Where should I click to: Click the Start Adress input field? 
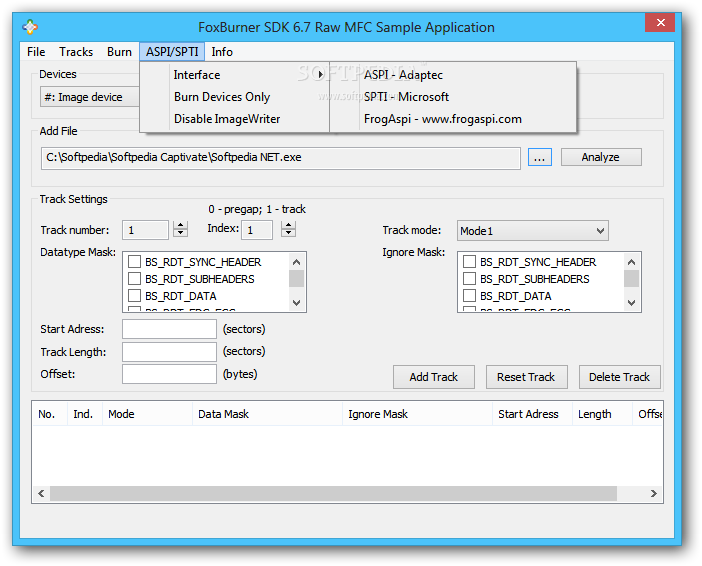coord(169,329)
